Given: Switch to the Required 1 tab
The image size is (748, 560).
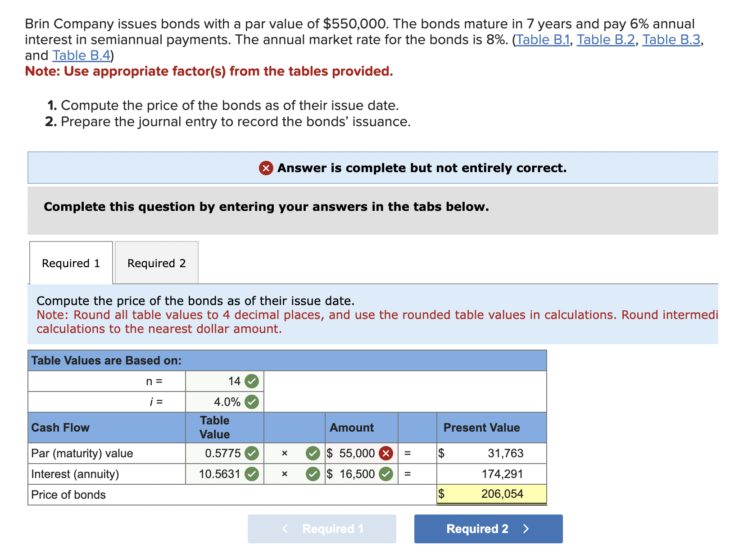Looking at the screenshot, I should pos(71,263).
